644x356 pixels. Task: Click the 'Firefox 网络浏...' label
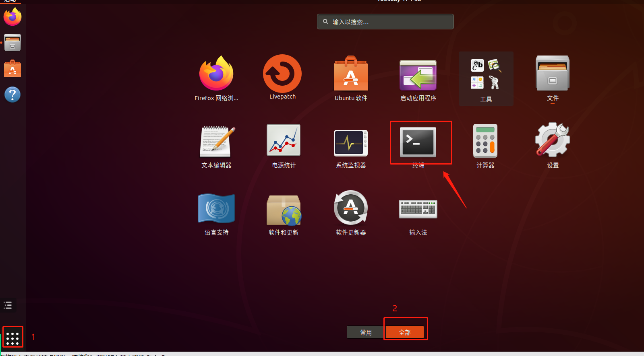tap(216, 98)
